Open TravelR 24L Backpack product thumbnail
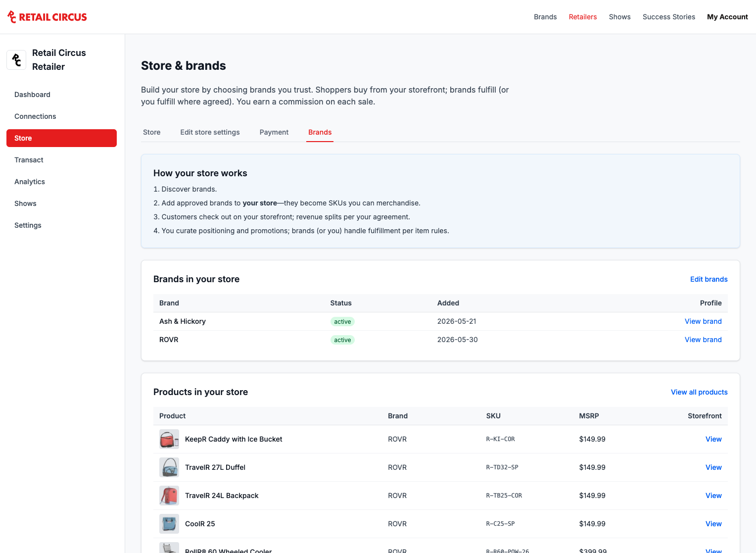The height and width of the screenshot is (553, 756). [169, 496]
